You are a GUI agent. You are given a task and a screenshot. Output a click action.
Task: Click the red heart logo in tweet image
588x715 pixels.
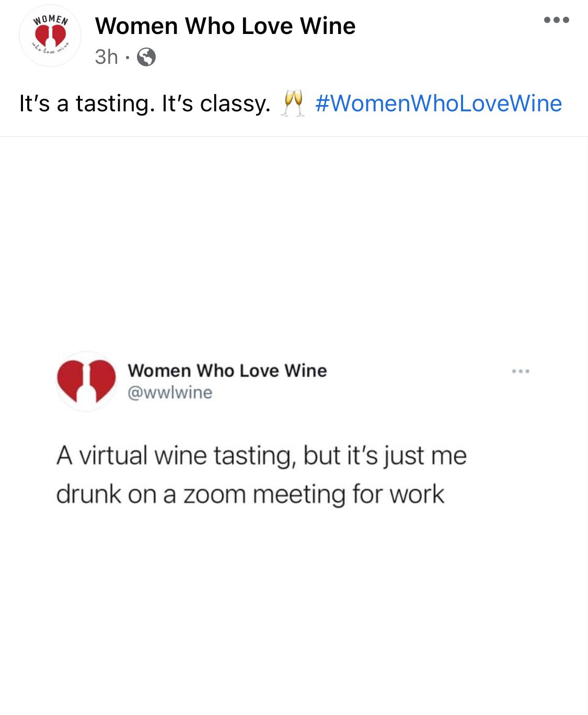click(86, 381)
